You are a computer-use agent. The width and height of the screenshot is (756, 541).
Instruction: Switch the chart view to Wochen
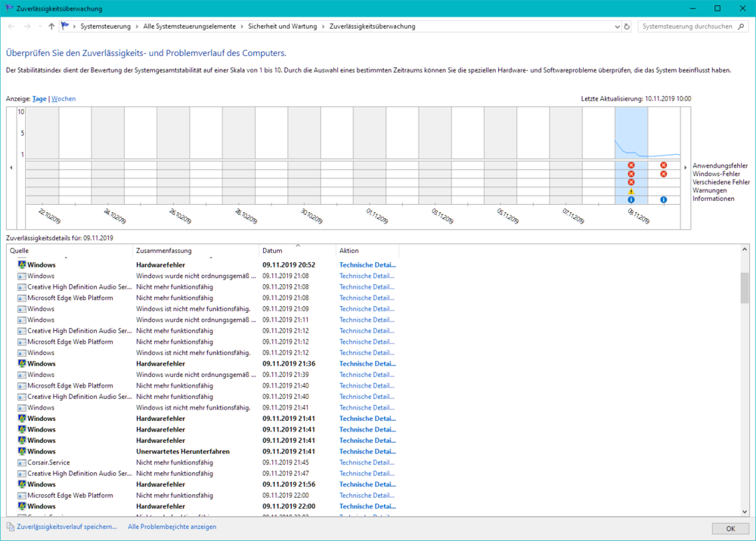(64, 99)
